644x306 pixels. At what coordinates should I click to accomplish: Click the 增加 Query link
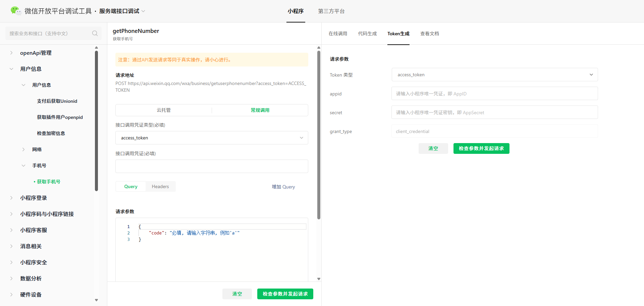pos(283,187)
